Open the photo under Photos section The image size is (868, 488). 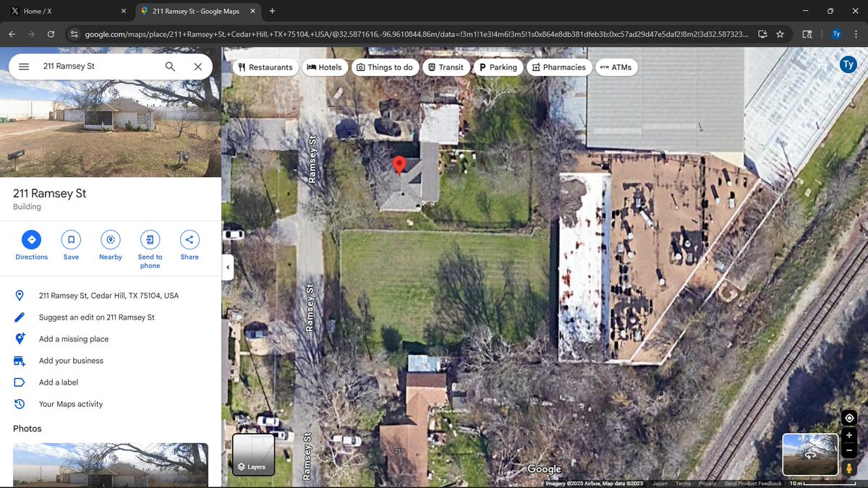(x=111, y=465)
